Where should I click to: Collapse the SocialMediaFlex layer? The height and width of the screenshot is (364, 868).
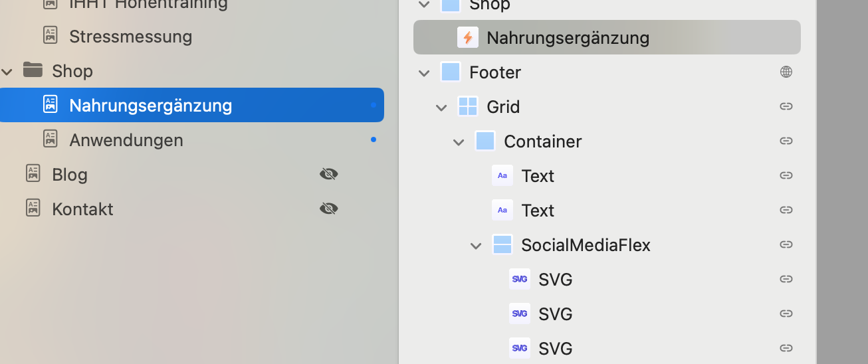point(476,245)
